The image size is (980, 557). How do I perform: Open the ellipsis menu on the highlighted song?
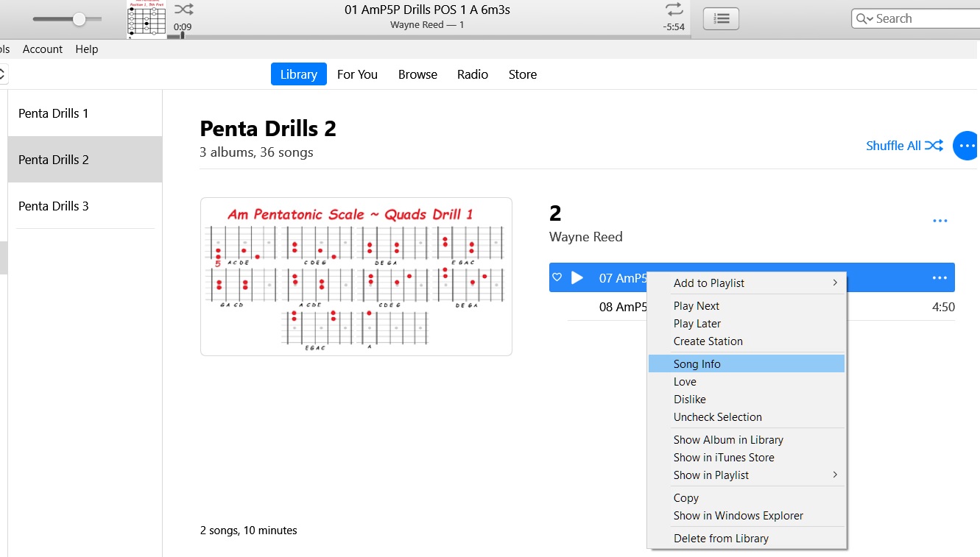[x=940, y=277]
